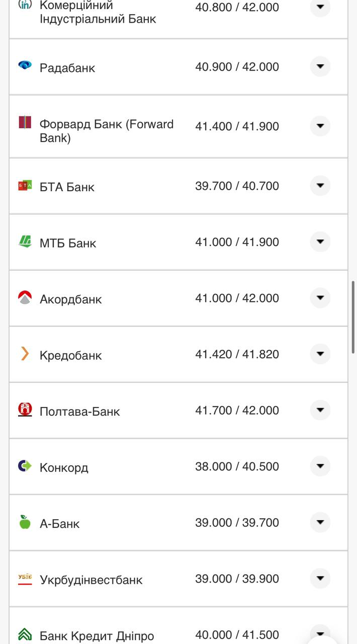This screenshot has width=357, height=644.
Task: Select the А-Банк green apple logo
Action: 26,523
